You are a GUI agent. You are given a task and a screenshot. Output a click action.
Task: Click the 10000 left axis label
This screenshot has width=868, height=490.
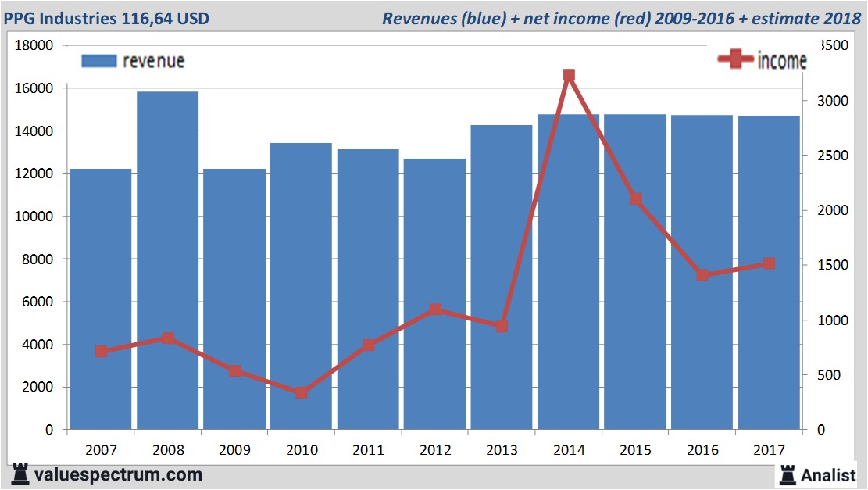[x=34, y=216]
